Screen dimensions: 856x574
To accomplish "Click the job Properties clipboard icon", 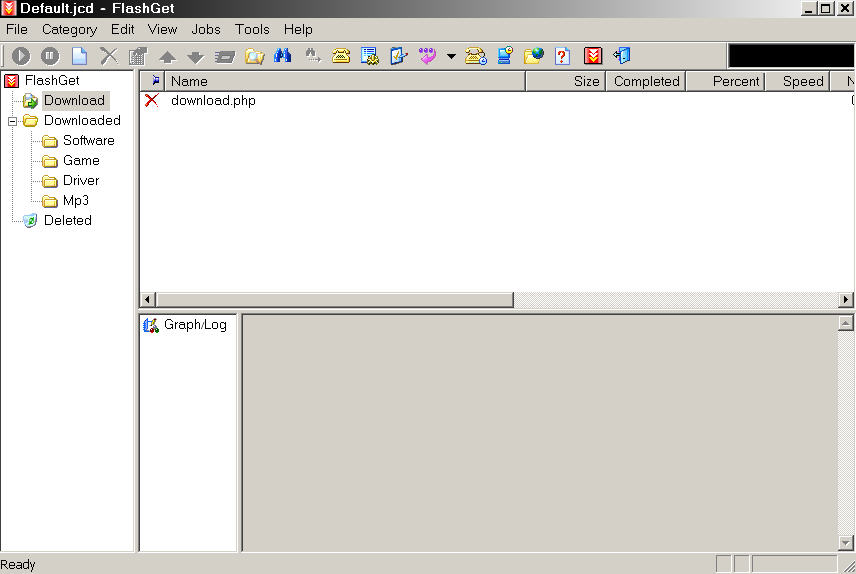I will (138, 56).
